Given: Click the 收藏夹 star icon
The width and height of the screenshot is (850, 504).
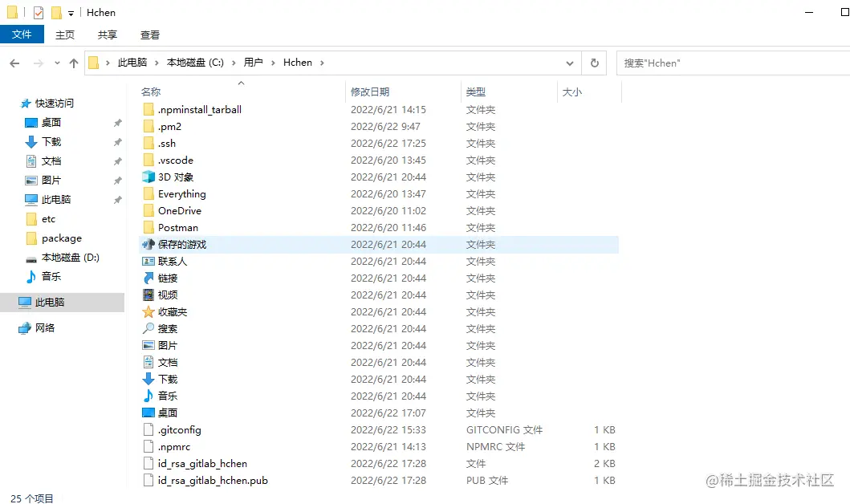Looking at the screenshot, I should [148, 311].
